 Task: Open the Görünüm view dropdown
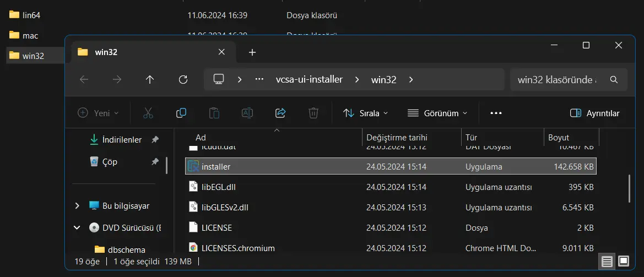click(437, 113)
